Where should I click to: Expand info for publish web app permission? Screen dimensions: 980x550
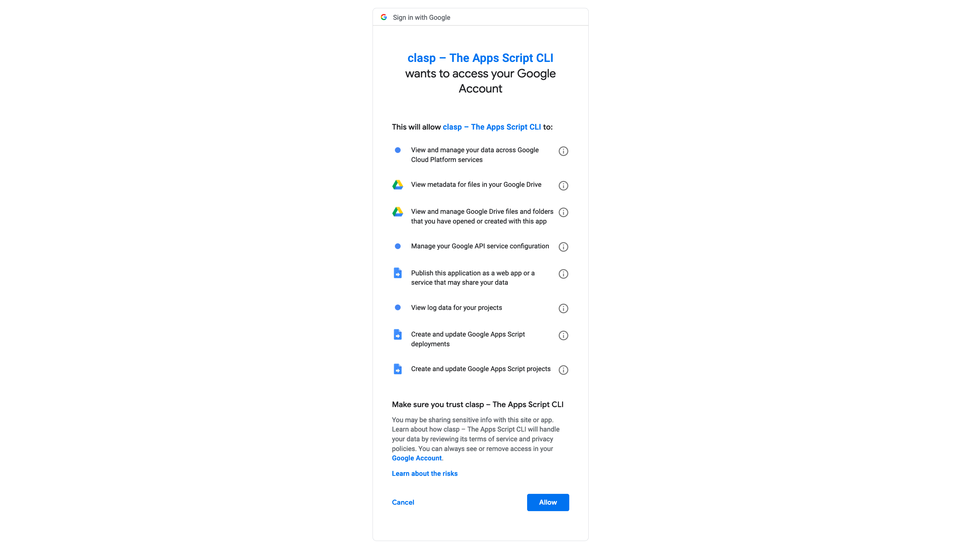click(563, 274)
